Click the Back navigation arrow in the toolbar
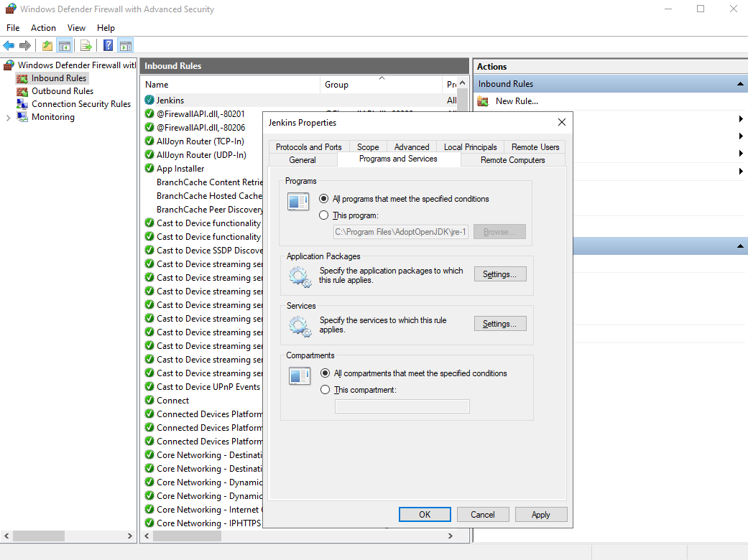 [x=9, y=45]
